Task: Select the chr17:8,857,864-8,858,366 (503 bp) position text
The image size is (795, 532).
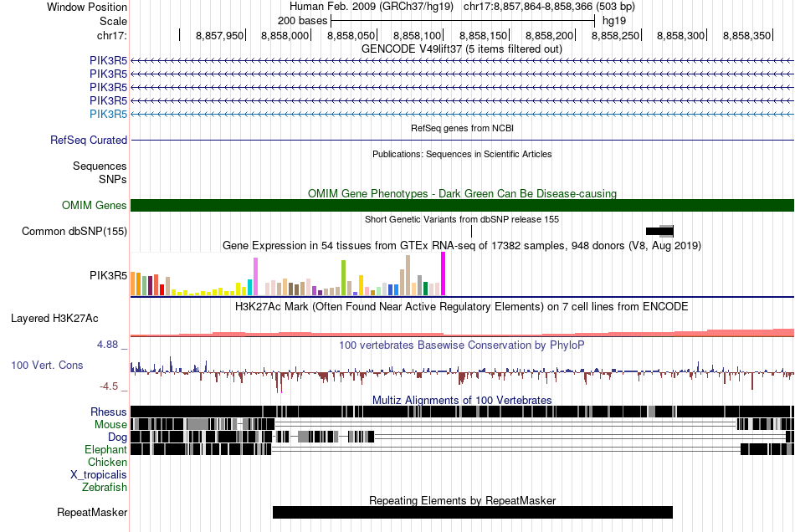Action: [x=549, y=7]
